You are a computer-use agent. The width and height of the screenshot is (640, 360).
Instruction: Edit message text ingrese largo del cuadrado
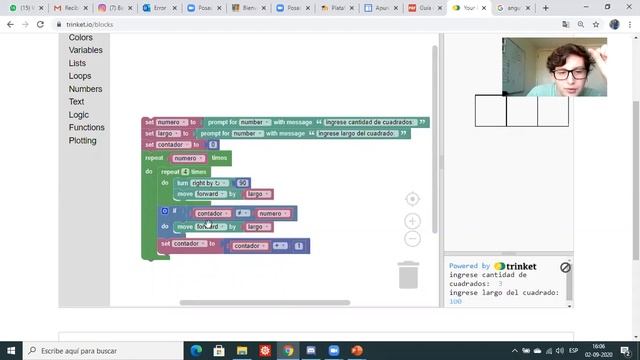(x=357, y=133)
